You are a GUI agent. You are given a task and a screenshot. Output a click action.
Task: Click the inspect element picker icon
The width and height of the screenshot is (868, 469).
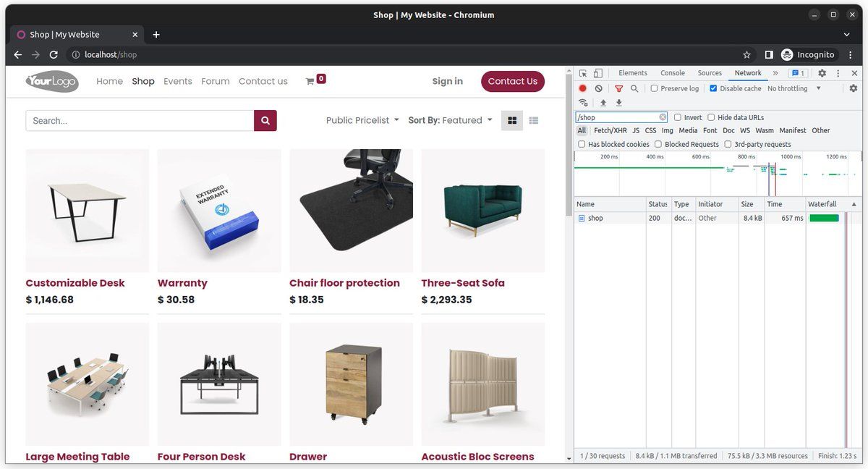[583, 73]
